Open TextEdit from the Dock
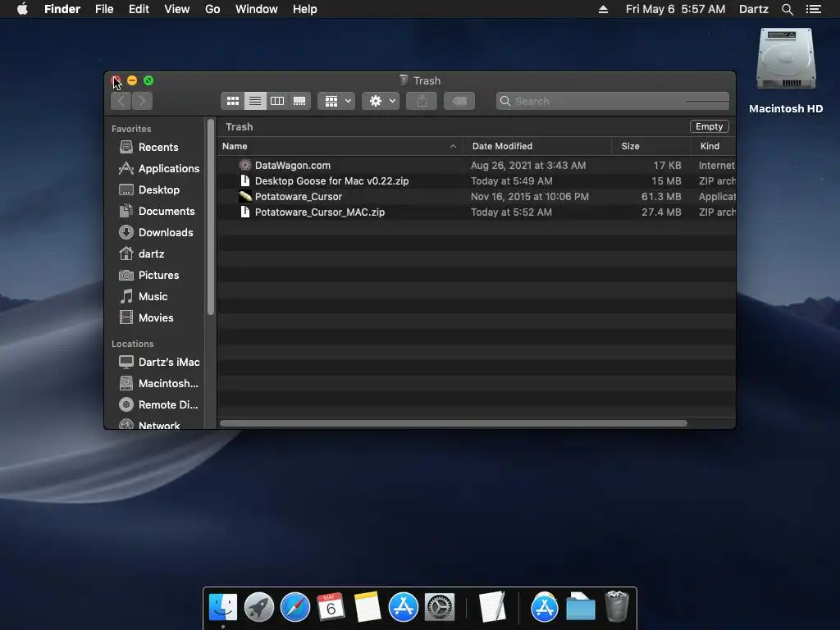This screenshot has width=840, height=630. (x=492, y=608)
